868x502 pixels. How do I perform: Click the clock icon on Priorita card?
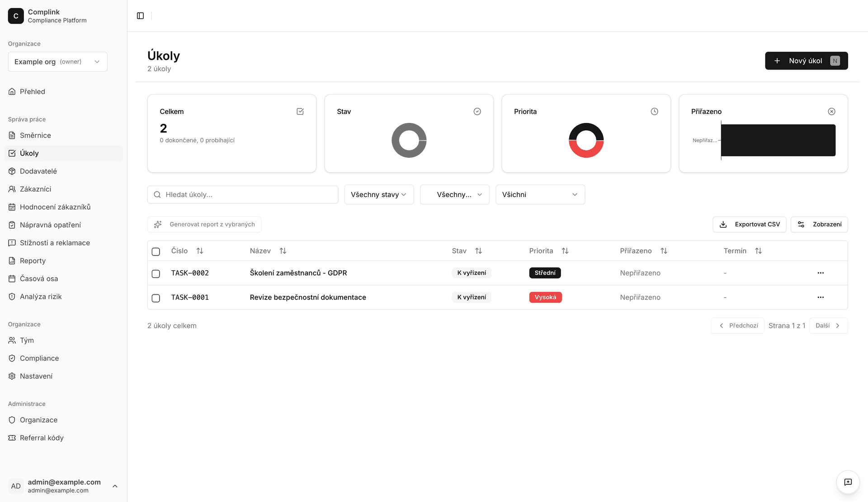(654, 112)
